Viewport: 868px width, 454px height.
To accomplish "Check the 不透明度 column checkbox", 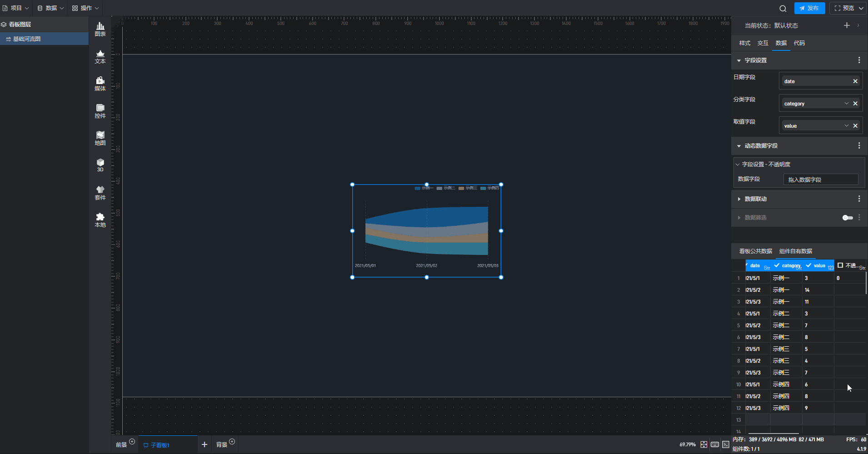I will click(840, 265).
